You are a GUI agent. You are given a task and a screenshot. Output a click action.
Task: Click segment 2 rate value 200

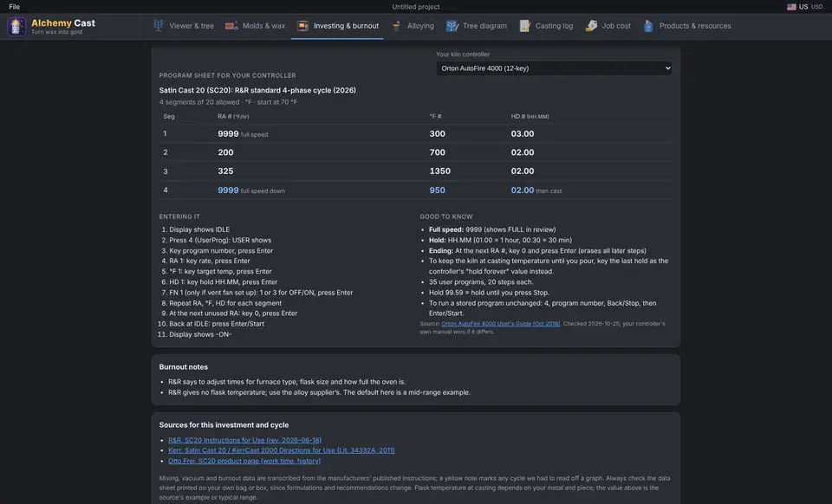tap(225, 152)
